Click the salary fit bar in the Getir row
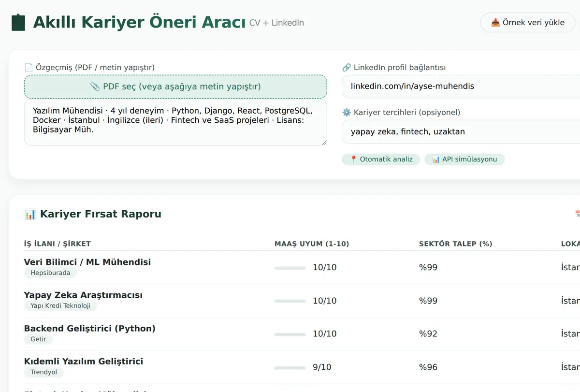580x392 pixels. [290, 334]
